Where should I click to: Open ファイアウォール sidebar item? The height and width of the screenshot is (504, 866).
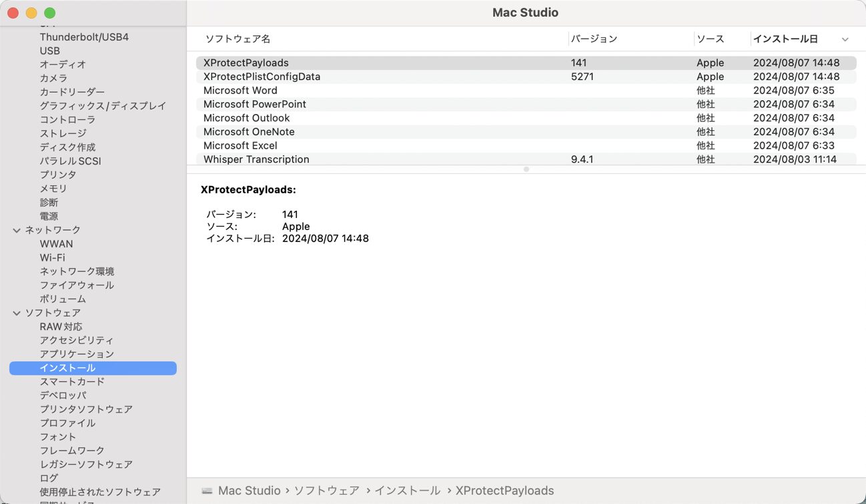click(x=77, y=285)
